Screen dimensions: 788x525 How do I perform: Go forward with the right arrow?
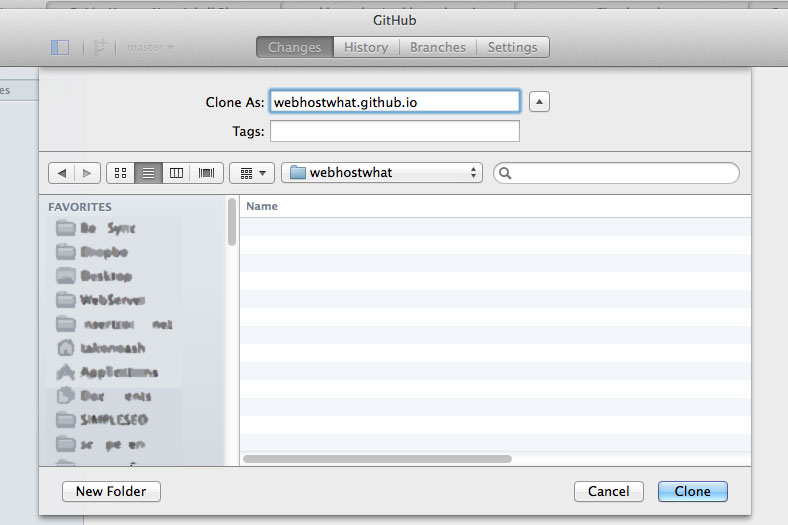pos(87,173)
